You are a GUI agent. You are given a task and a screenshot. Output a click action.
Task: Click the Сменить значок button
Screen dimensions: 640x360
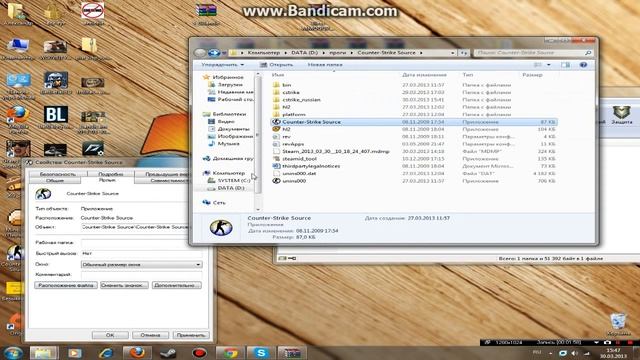124,285
